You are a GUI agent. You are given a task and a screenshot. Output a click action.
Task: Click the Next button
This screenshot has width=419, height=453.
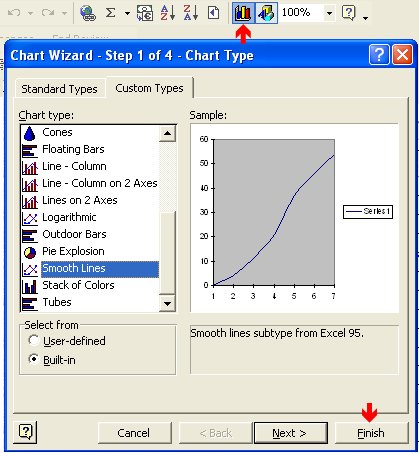click(290, 433)
